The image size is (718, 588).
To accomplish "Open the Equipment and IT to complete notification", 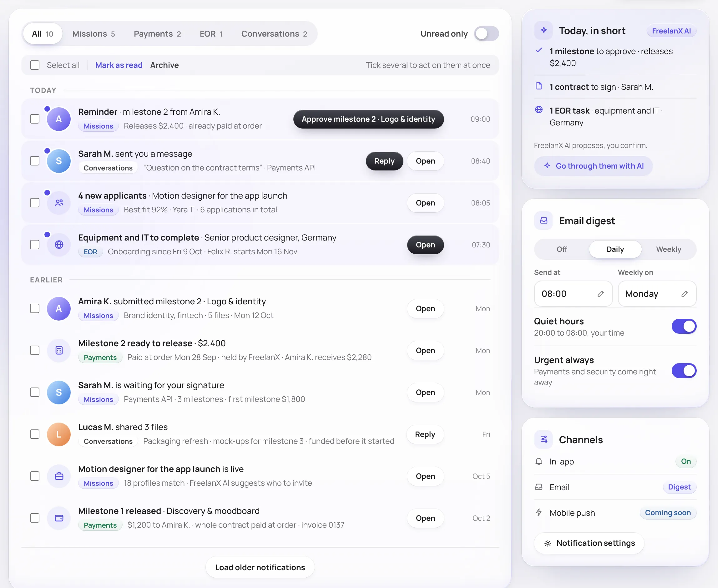I will click(x=425, y=245).
